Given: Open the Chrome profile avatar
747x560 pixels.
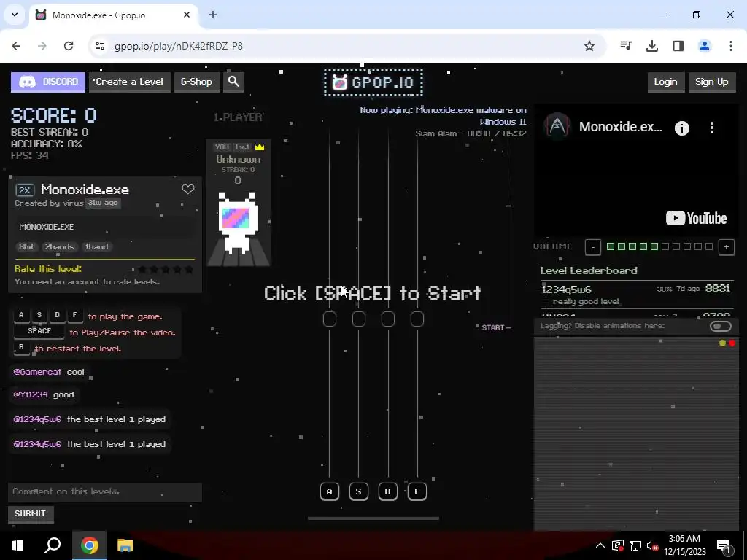Looking at the screenshot, I should 705,46.
